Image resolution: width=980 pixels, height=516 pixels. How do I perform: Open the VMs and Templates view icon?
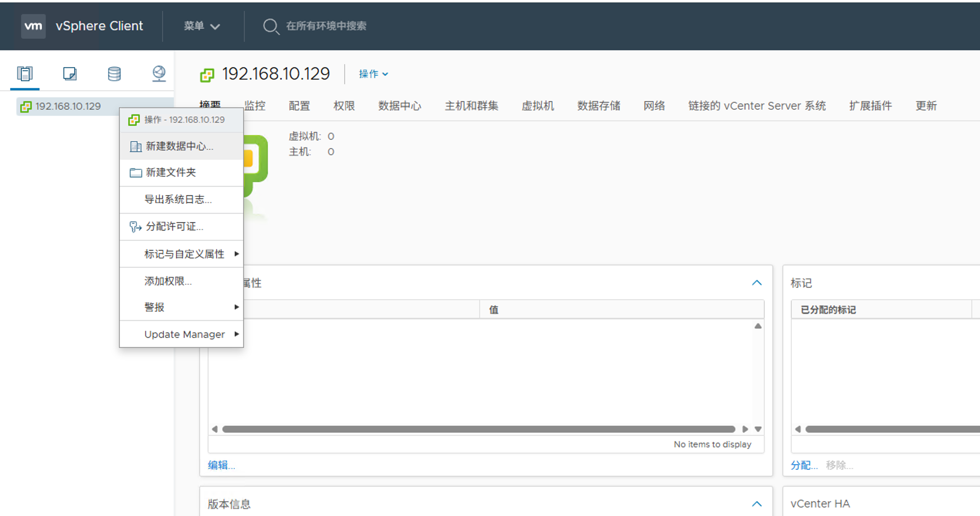(x=70, y=74)
